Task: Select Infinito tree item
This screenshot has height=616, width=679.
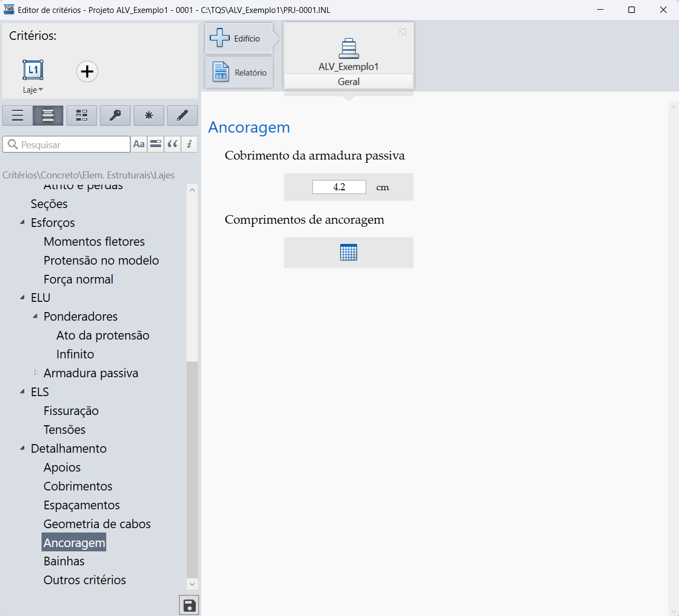Action: click(75, 354)
